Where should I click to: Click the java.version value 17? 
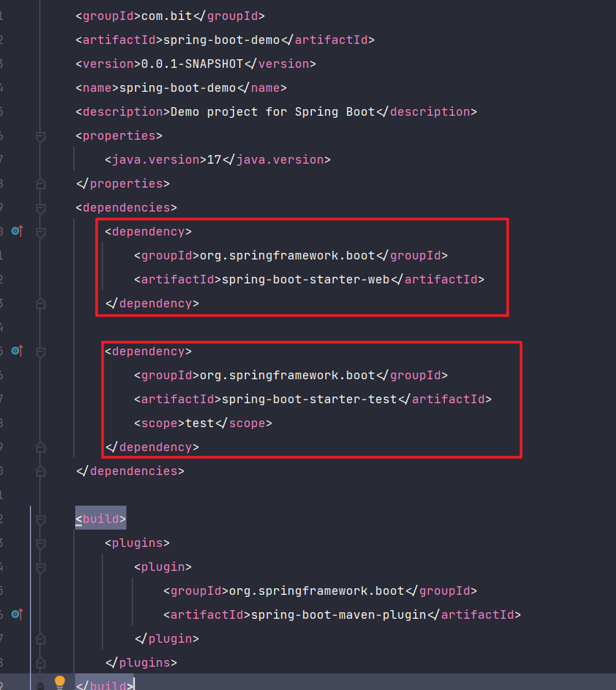(x=214, y=159)
